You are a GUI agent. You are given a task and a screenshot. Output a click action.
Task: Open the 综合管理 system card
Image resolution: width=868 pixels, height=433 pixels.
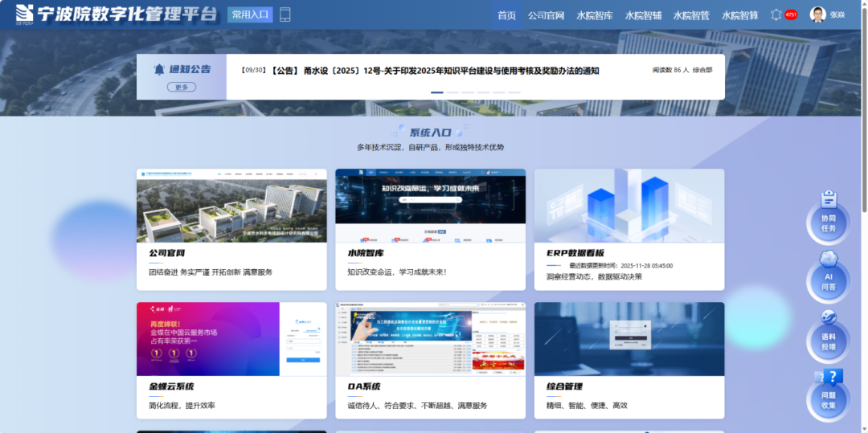(628, 360)
